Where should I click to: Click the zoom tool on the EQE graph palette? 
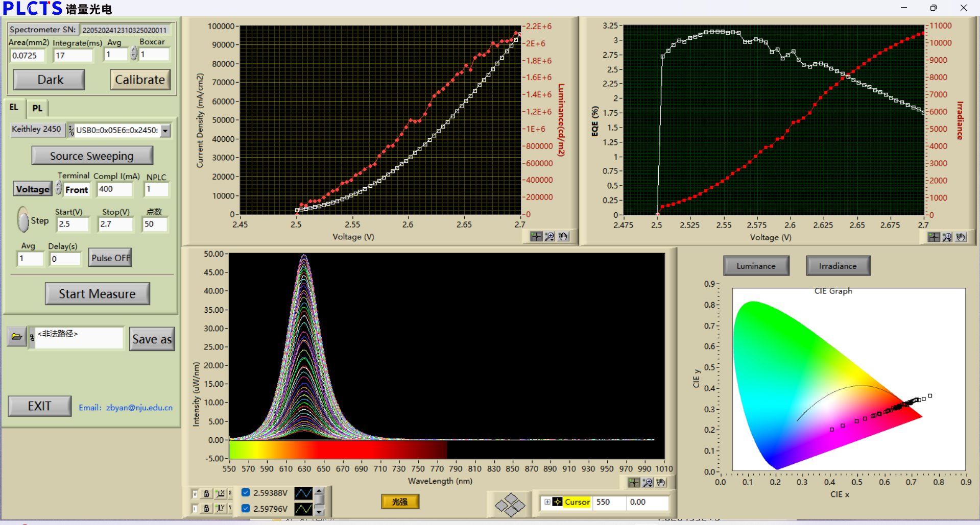click(947, 237)
